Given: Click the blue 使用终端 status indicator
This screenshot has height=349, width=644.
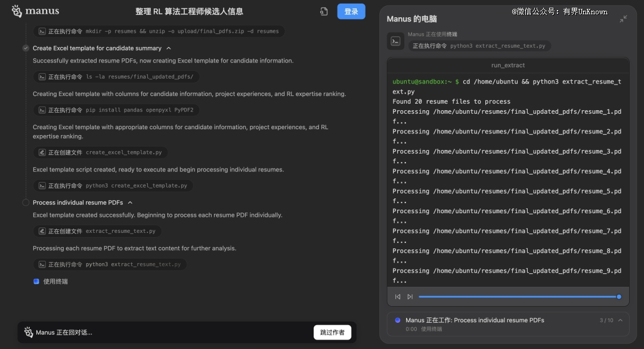Looking at the screenshot, I should coord(36,281).
